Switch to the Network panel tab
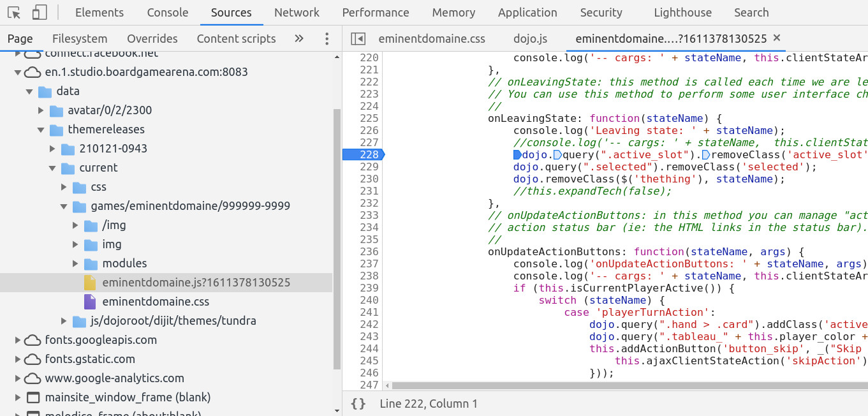Screen dimensions: 868x416 coord(297,13)
